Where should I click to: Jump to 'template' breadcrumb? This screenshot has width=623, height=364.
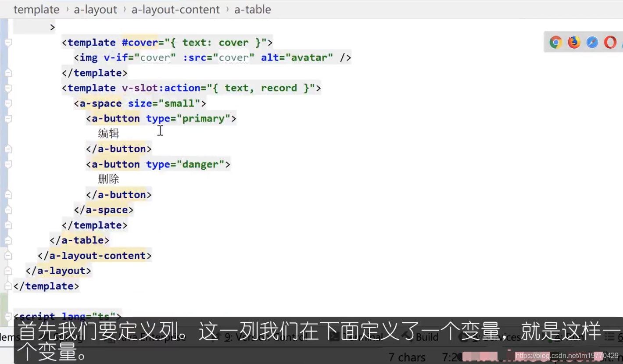coord(36,10)
